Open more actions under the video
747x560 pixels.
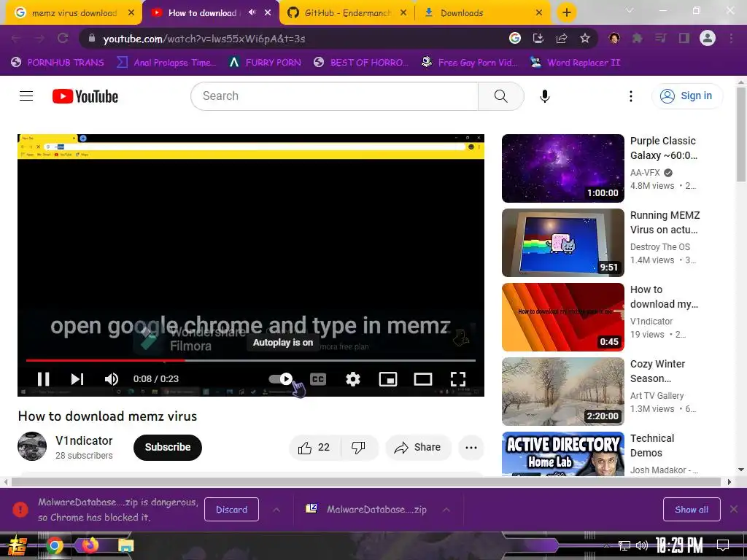click(x=471, y=447)
